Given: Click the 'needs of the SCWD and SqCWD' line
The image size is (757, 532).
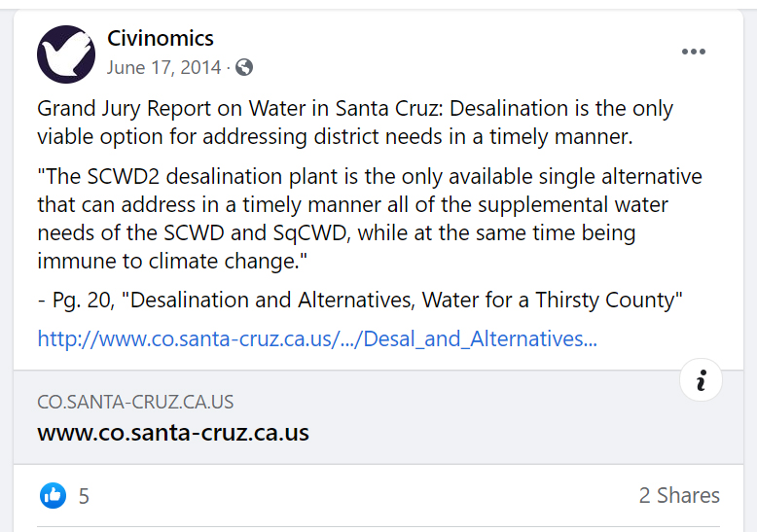Looking at the screenshot, I should tap(336, 233).
